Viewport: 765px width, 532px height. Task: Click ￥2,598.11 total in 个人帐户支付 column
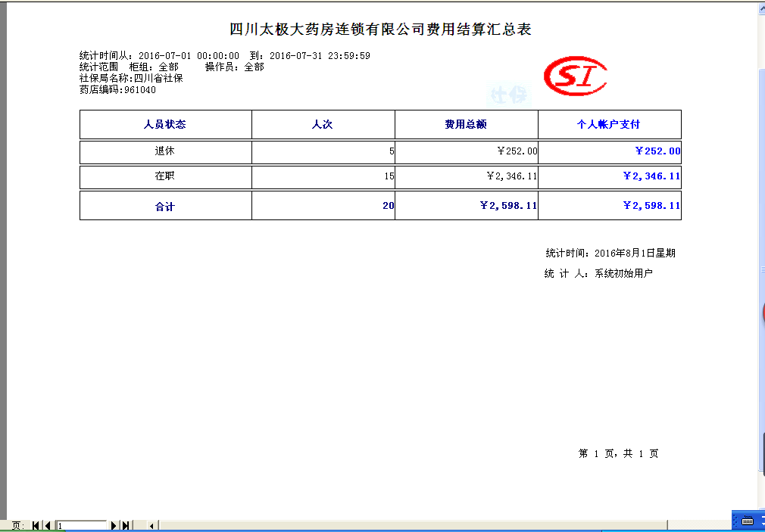(652, 205)
